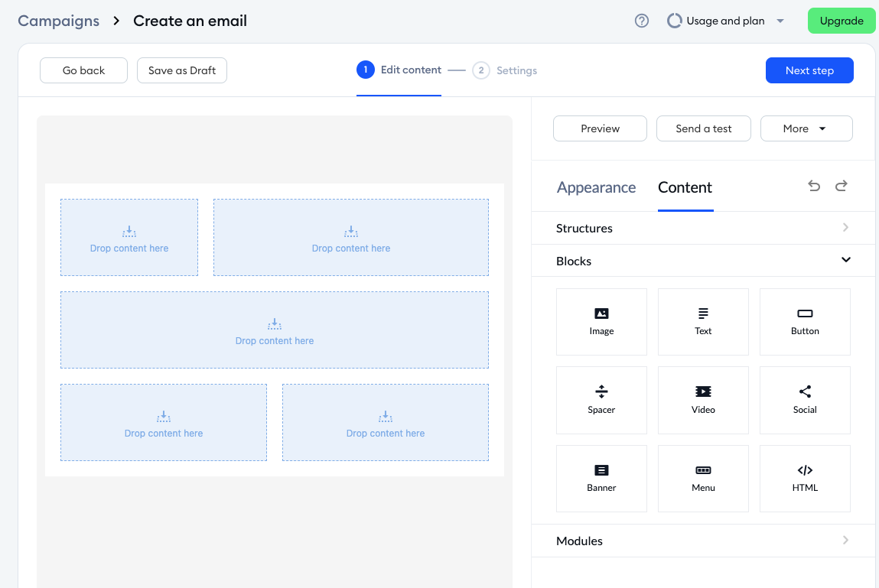Pick the Menu block

703,478
